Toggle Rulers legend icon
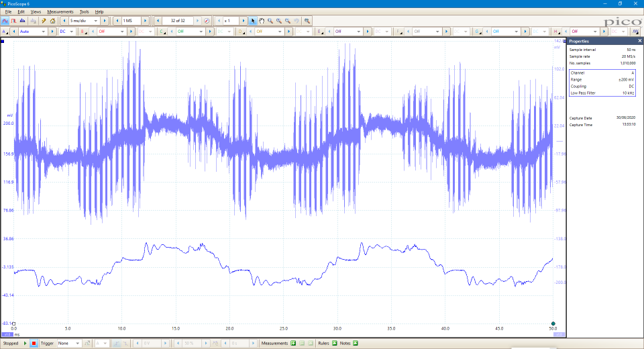Screen dimensions: 644x349 pyautogui.click(x=334, y=343)
